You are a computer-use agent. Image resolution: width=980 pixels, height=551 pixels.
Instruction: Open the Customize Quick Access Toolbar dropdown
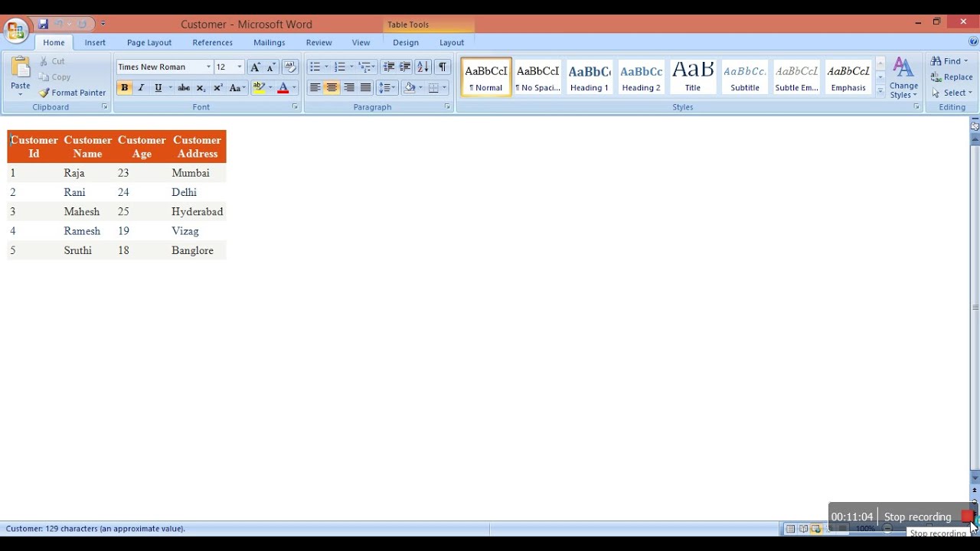(103, 24)
